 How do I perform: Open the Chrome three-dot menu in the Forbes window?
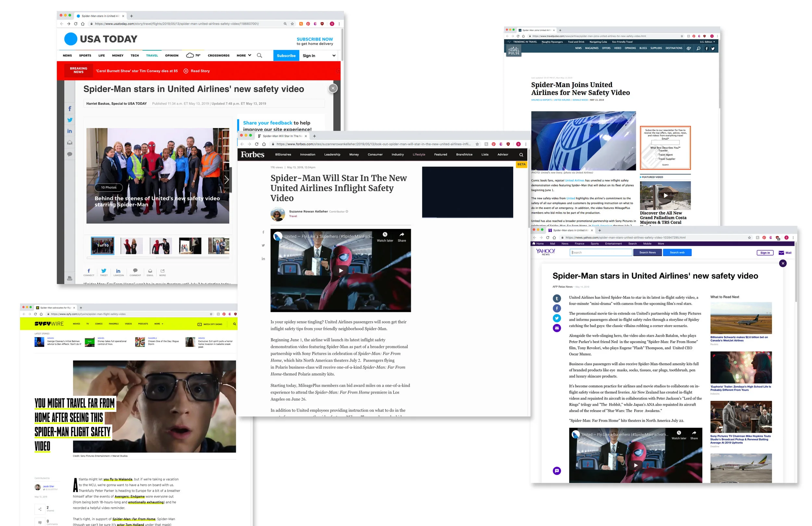[x=526, y=144]
